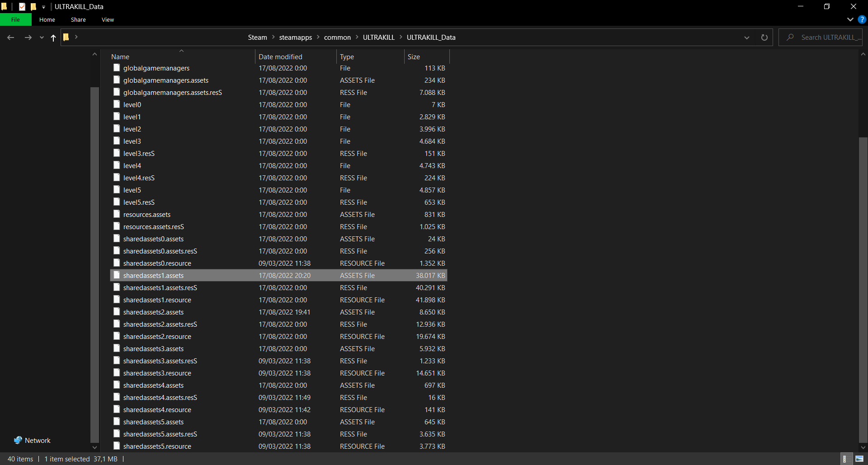Open the File ribbon tab
868x465 pixels.
(16, 19)
